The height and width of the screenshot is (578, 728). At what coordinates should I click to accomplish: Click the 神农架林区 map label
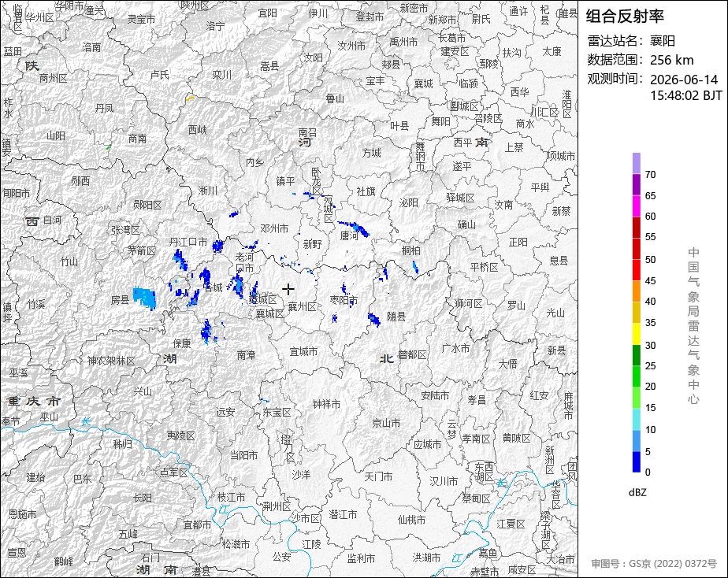click(111, 361)
